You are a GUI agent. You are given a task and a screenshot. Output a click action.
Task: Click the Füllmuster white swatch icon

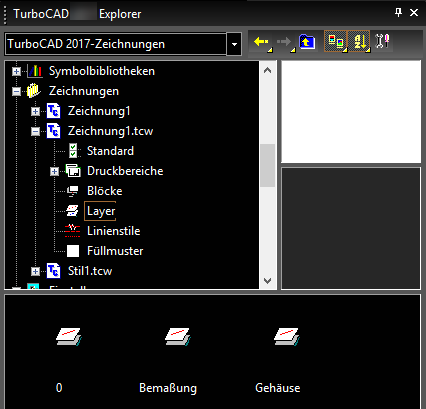[73, 251]
